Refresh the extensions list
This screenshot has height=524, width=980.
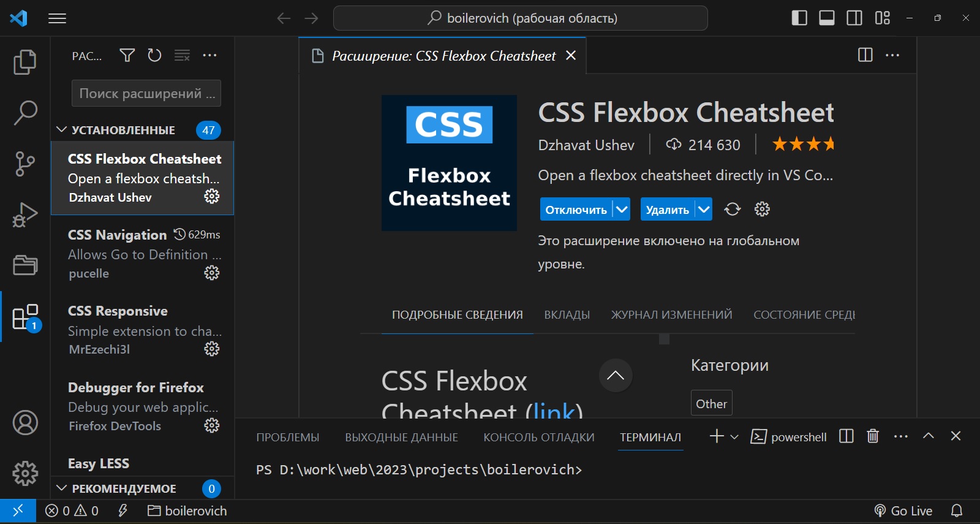tap(154, 56)
